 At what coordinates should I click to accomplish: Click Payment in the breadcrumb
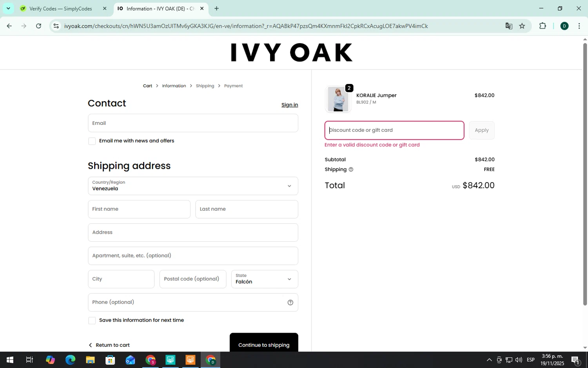pyautogui.click(x=233, y=86)
